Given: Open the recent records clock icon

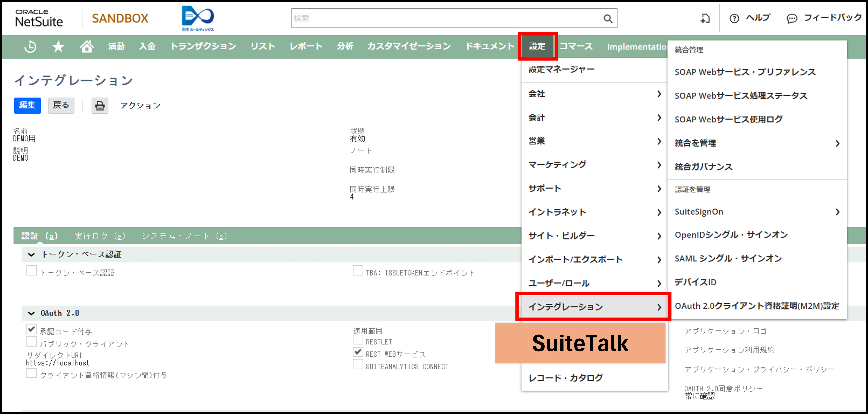Looking at the screenshot, I should [30, 47].
